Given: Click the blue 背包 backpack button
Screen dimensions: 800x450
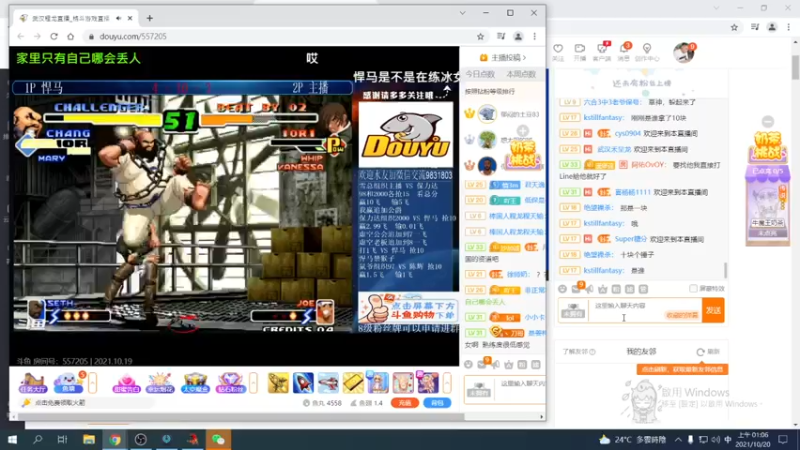Looking at the screenshot, I should click(437, 403).
